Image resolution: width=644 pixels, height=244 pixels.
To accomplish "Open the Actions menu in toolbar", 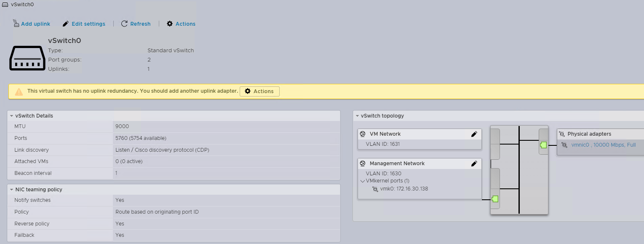I will tap(185, 24).
